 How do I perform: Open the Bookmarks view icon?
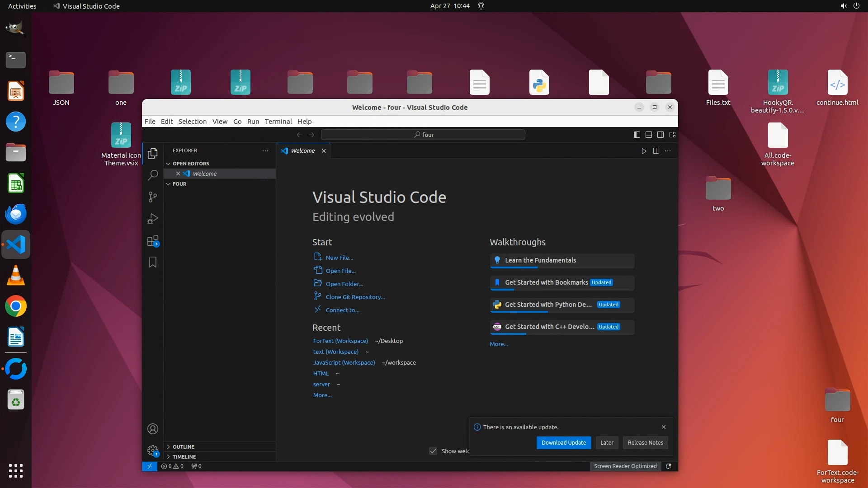click(153, 262)
